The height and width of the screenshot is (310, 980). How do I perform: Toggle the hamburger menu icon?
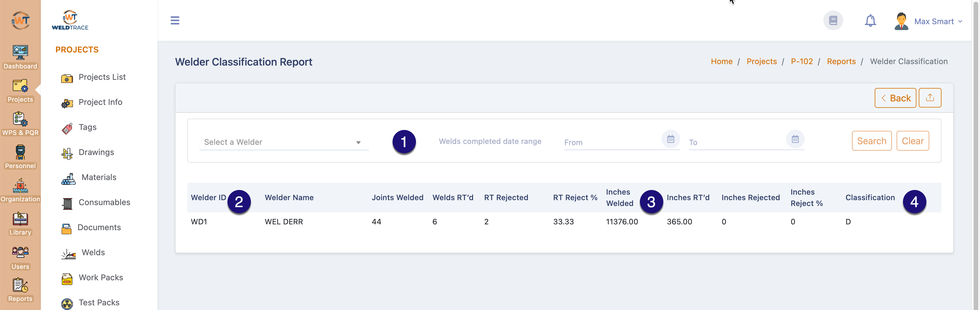pos(175,20)
